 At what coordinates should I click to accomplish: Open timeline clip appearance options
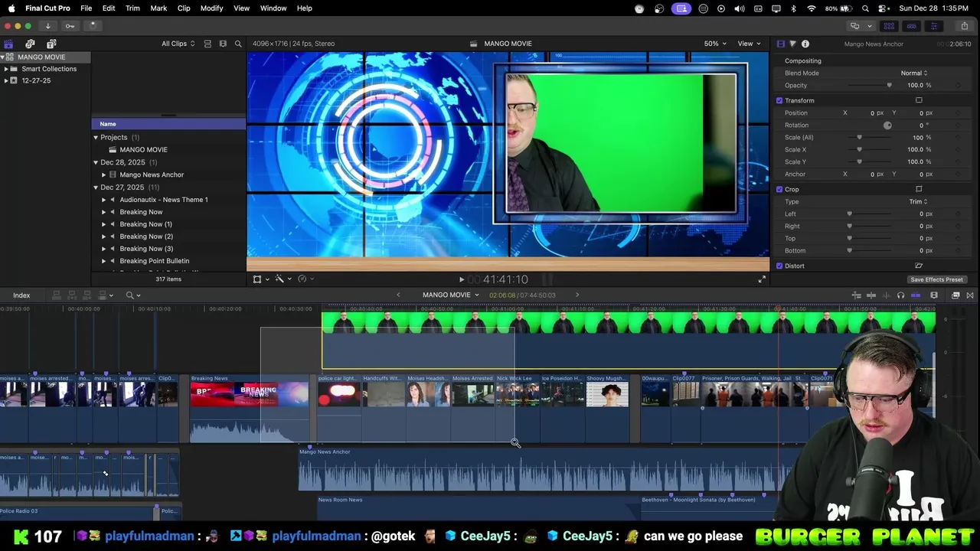pyautogui.click(x=933, y=295)
